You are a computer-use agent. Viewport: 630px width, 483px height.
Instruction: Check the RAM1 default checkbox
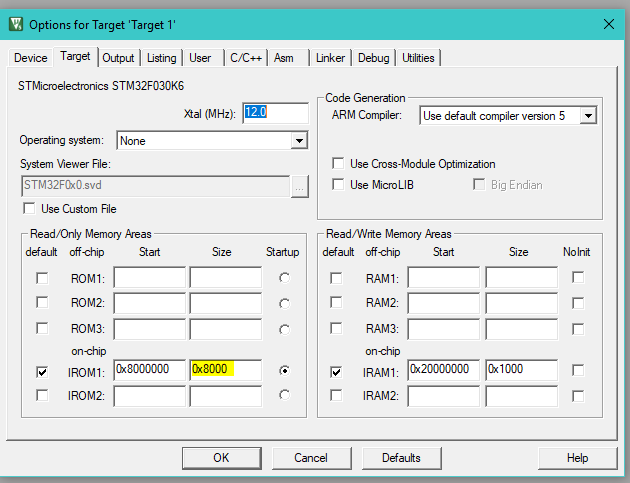336,278
